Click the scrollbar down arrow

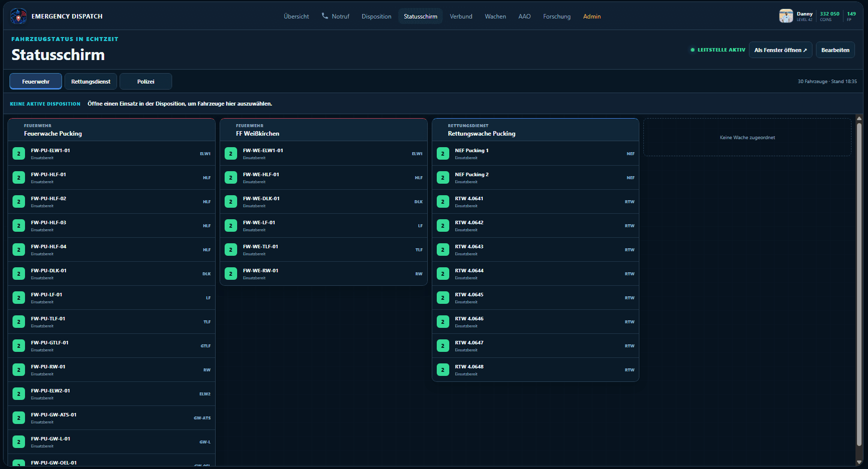(859, 462)
